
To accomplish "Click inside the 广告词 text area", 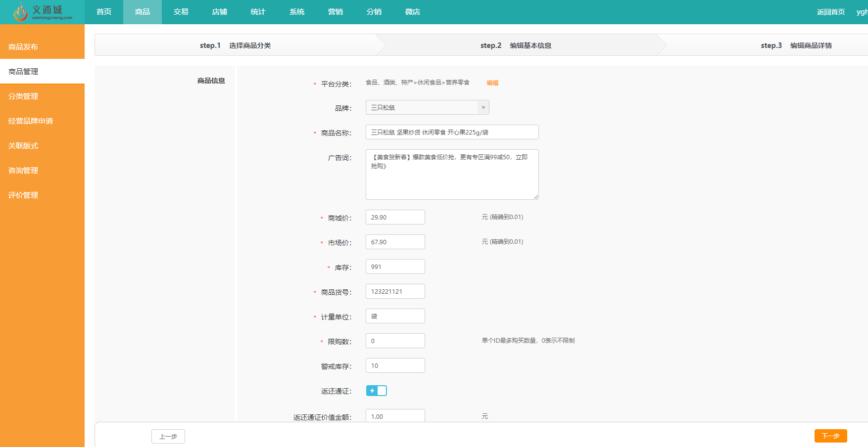I will click(x=452, y=175).
